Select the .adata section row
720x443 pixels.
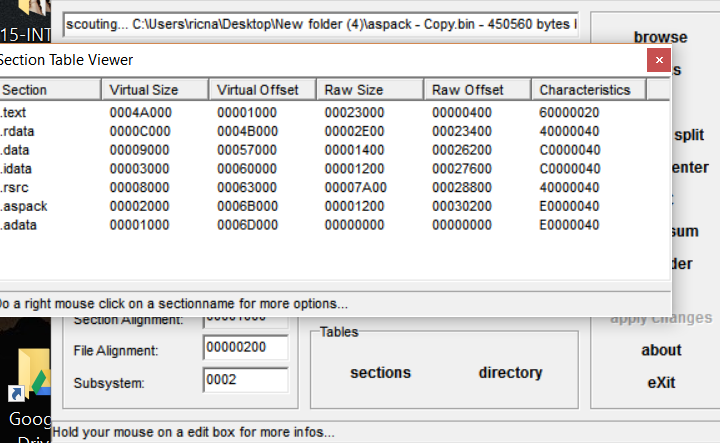coord(21,225)
